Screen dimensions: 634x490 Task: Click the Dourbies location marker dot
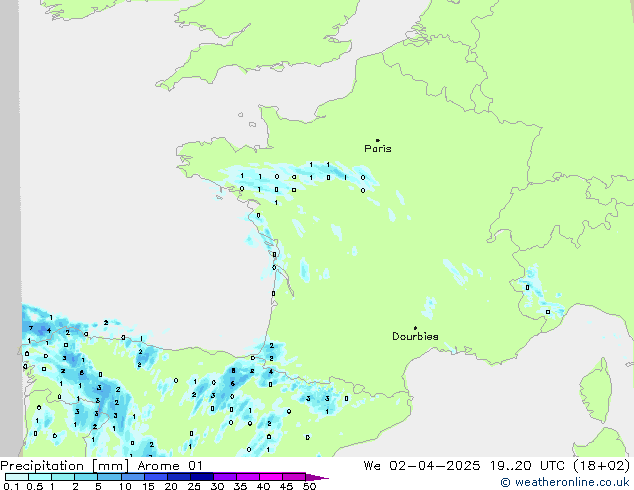(x=415, y=328)
